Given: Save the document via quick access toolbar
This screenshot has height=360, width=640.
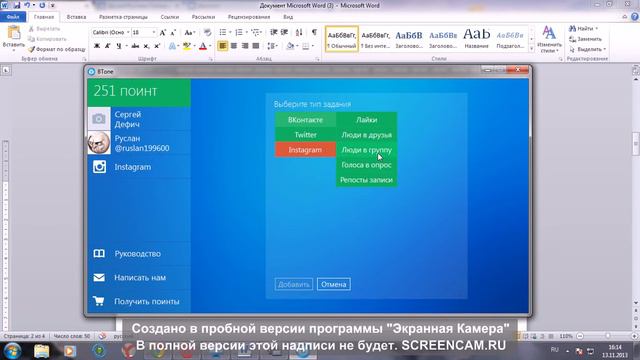Looking at the screenshot, I should coord(17,5).
